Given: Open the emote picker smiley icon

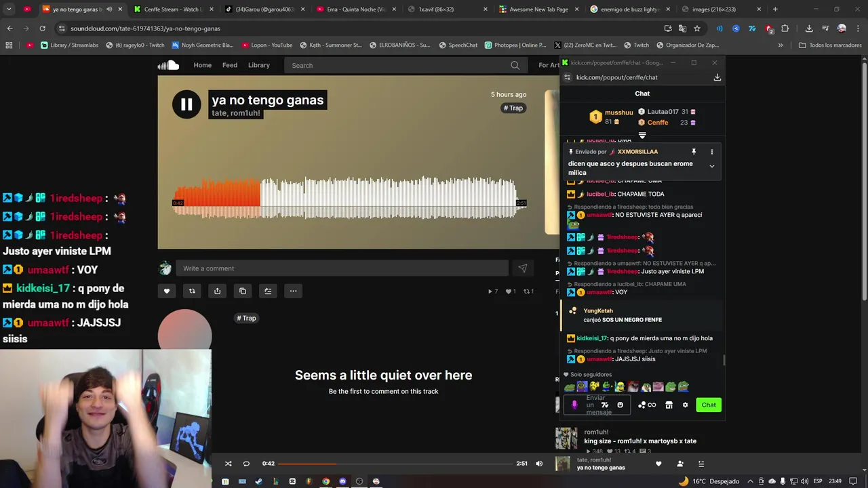Looking at the screenshot, I should [620, 405].
